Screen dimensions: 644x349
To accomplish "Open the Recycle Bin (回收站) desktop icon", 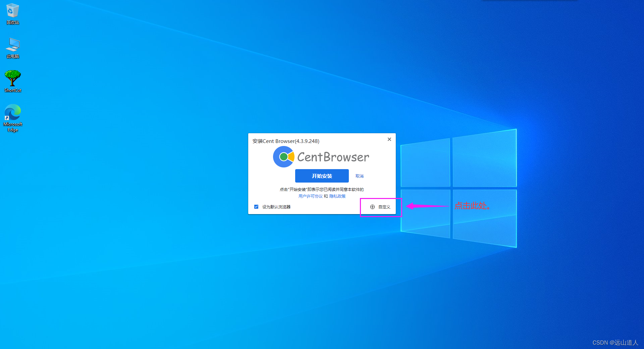I will tap(13, 14).
